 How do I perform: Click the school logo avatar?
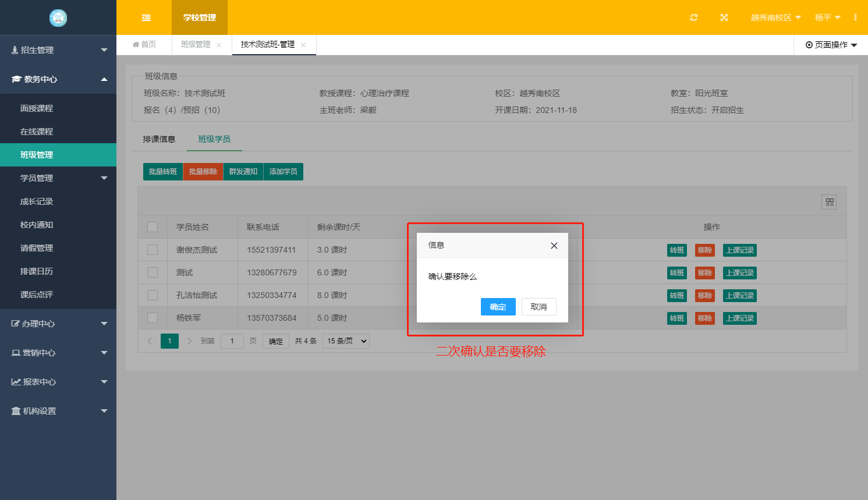[x=58, y=17]
